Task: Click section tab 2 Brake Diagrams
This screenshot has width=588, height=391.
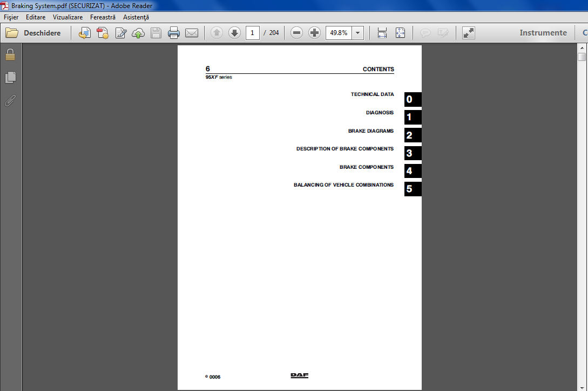Action: tap(413, 135)
